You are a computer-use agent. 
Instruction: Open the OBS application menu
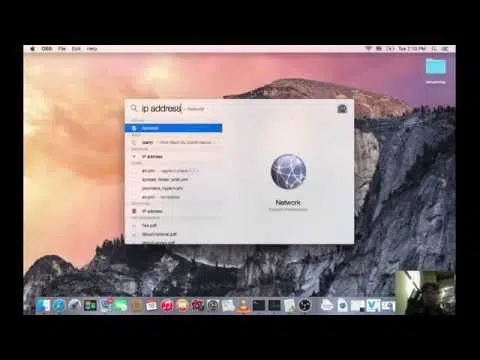pyautogui.click(x=47, y=49)
